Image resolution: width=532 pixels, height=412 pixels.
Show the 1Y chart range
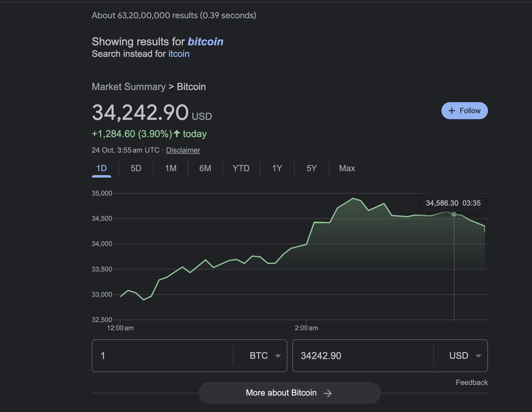(x=277, y=169)
